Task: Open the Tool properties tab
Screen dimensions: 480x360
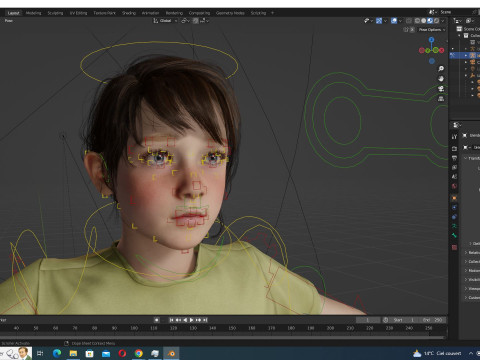Action: click(454, 137)
